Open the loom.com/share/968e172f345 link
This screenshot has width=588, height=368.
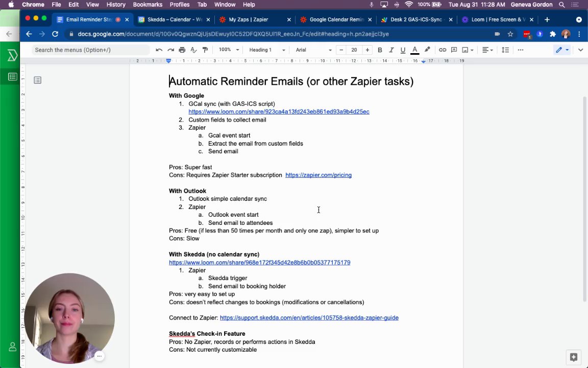tap(259, 263)
